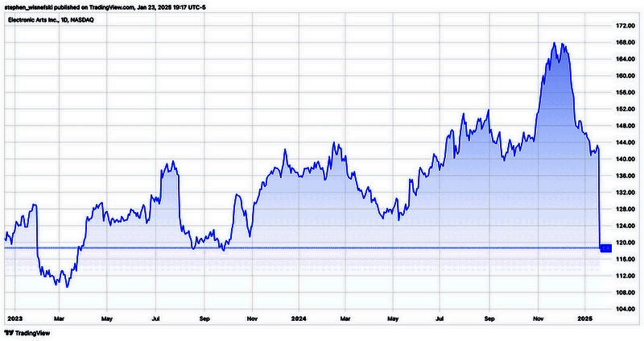Select the 2025 label on time axis
The image size is (644, 341).
[587, 318]
